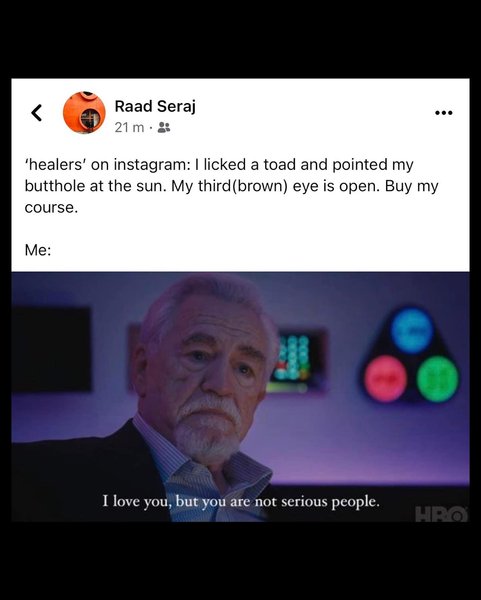Open Raad Seraj's profile via name

click(155, 106)
